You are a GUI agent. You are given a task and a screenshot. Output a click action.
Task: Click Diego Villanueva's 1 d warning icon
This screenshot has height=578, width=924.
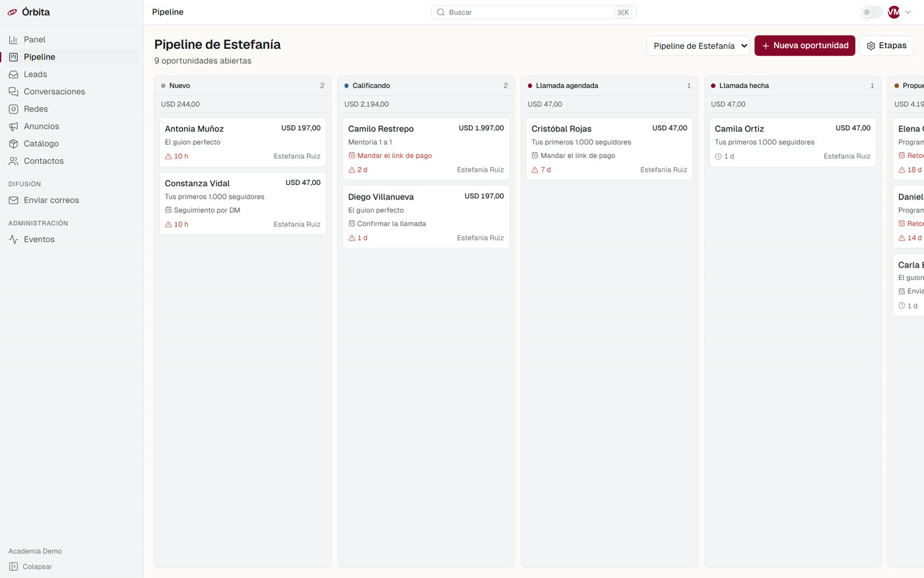pyautogui.click(x=352, y=238)
